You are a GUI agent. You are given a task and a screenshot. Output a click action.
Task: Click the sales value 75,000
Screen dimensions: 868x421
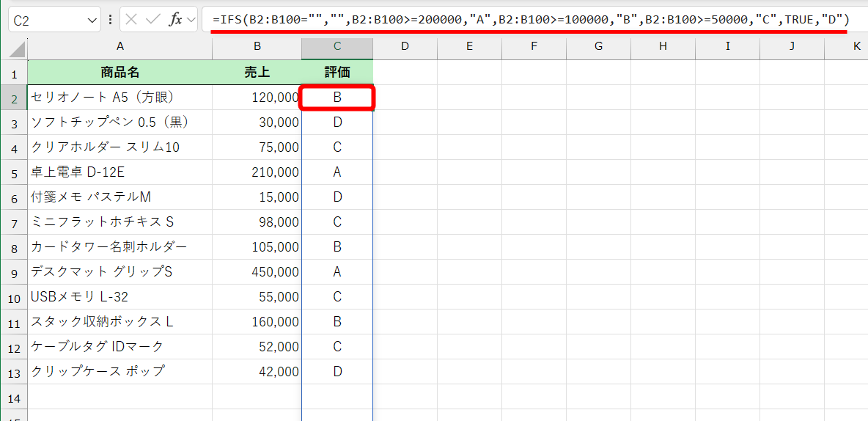point(257,147)
